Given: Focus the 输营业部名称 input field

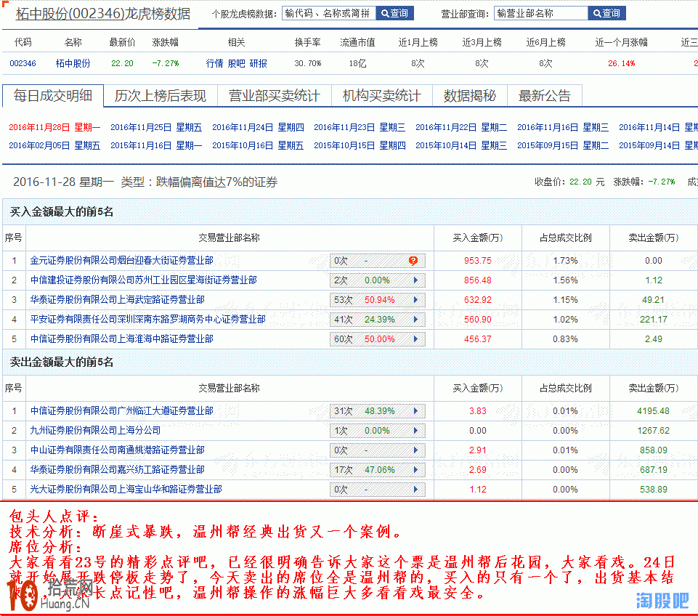Looking at the screenshot, I should [x=540, y=13].
